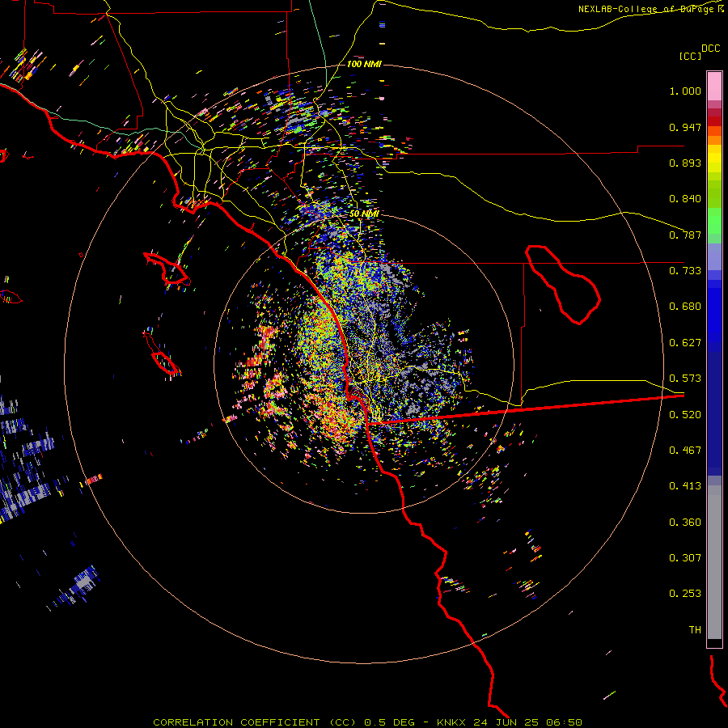This screenshot has height=728, width=728.
Task: Select the 0.733 scale value
Action: (685, 271)
